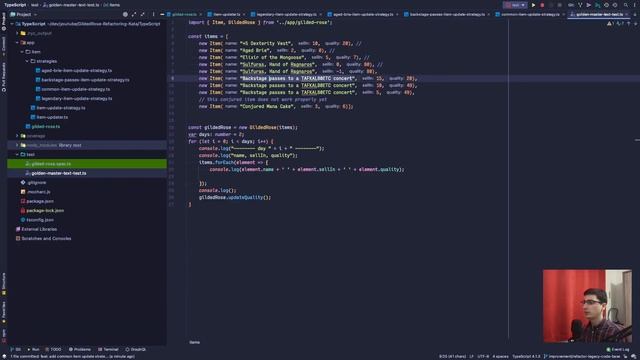Open backstage-passes-item-update-strategy.ts in project tree
The height and width of the screenshot is (360, 640).
click(x=85, y=80)
